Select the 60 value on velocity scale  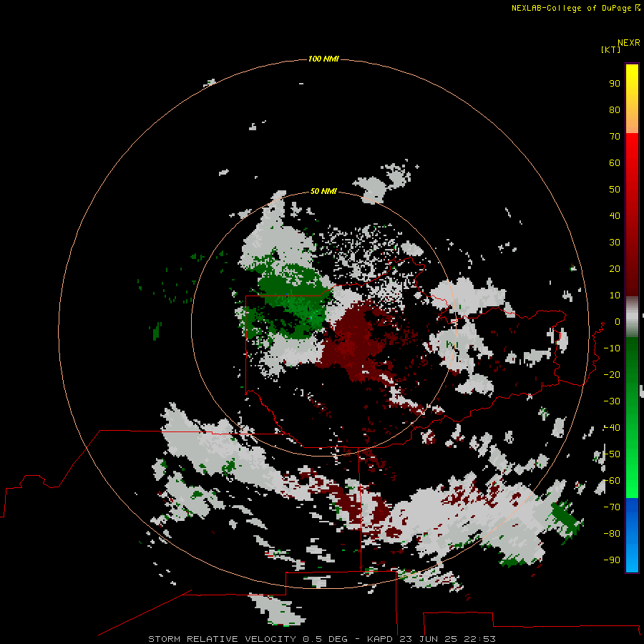pyautogui.click(x=615, y=162)
